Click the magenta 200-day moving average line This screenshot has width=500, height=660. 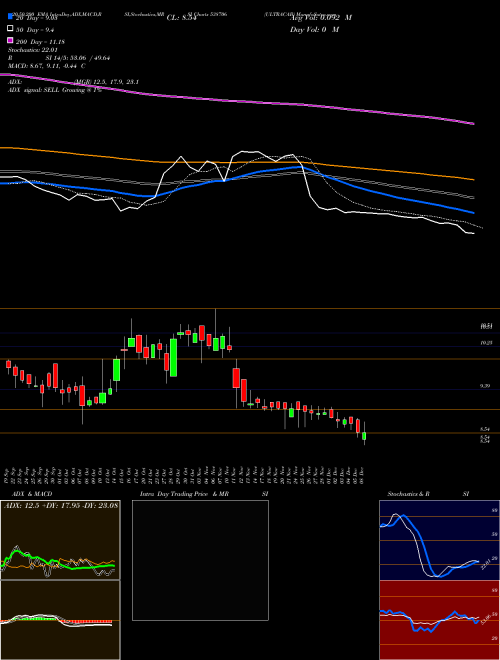click(237, 101)
